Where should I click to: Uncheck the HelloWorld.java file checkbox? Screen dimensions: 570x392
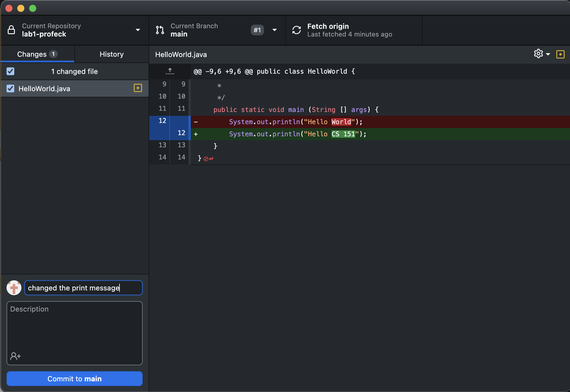point(10,88)
